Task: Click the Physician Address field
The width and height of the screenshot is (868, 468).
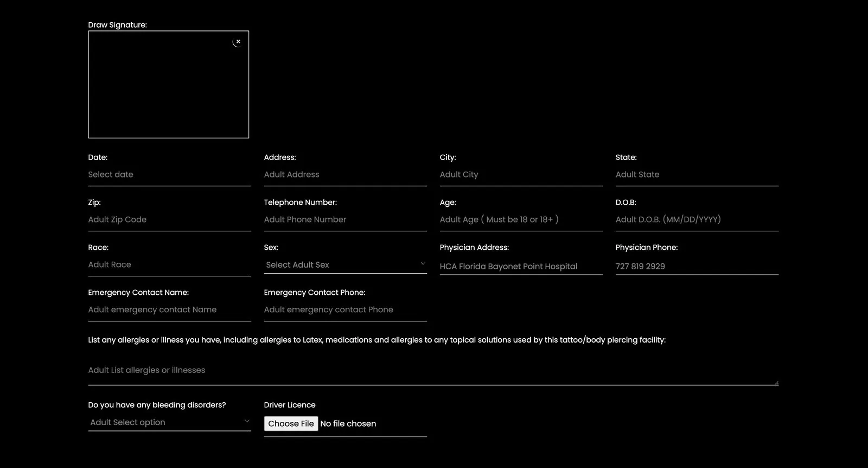Action: [x=521, y=266]
